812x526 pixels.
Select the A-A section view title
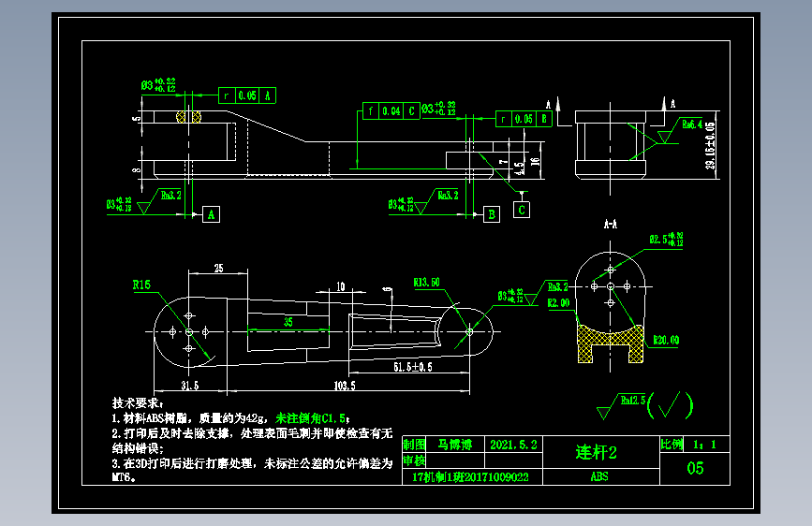[x=611, y=225]
